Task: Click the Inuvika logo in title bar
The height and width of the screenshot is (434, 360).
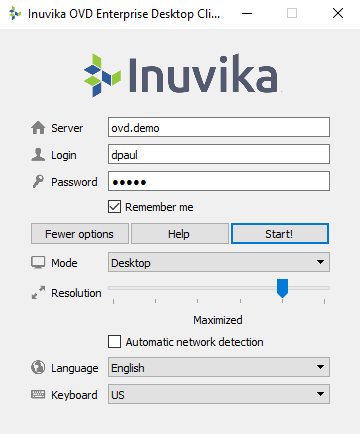Action: (x=15, y=14)
